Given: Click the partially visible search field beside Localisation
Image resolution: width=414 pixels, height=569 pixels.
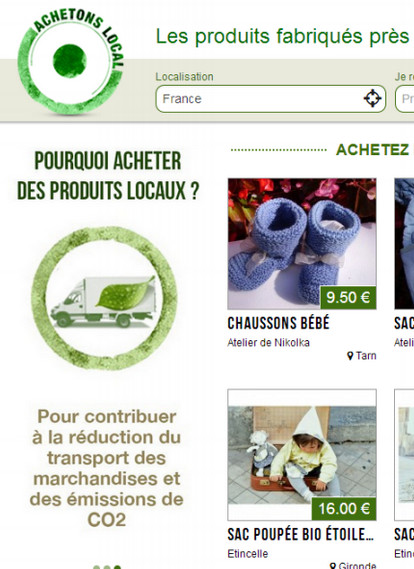Looking at the screenshot, I should point(405,99).
